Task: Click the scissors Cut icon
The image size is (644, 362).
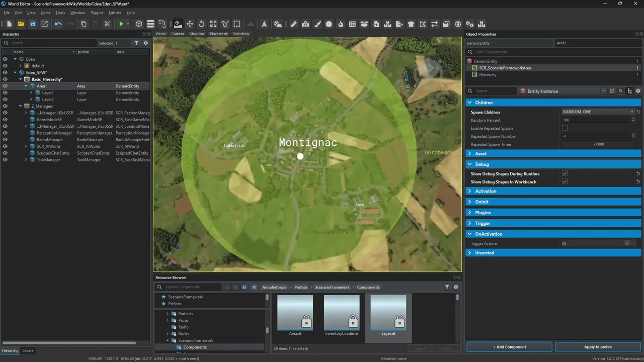Action: coord(107,24)
